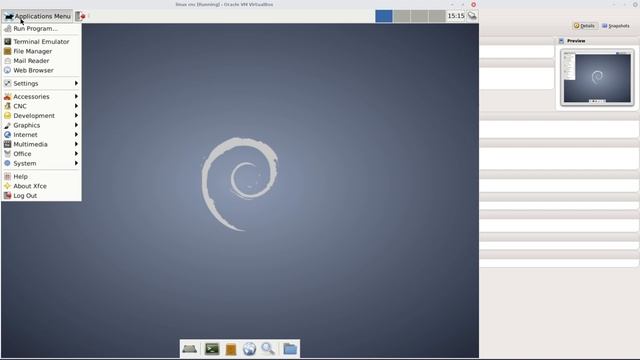Click the VM preview thumbnail in VirtualBox Manager
This screenshot has width=640, height=360.
point(597,78)
